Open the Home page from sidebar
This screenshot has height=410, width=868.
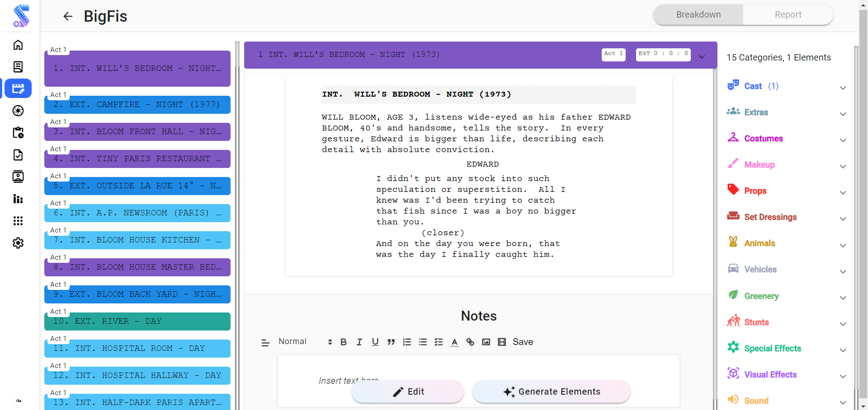pyautogui.click(x=18, y=45)
